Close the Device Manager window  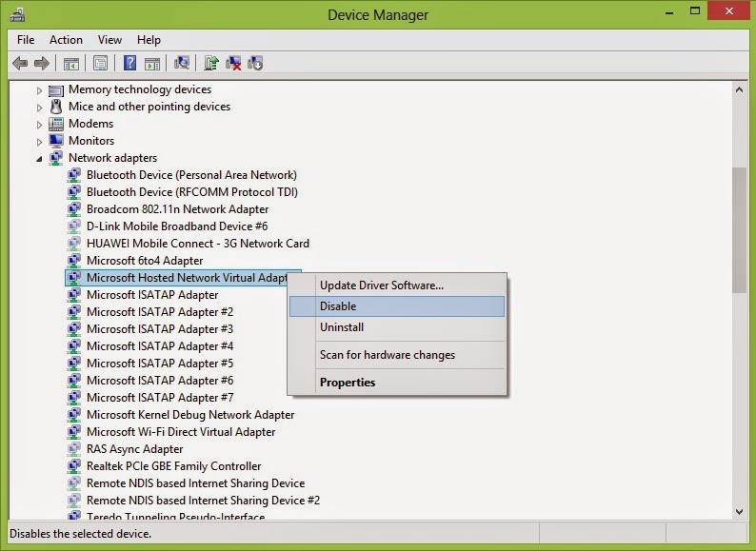click(x=728, y=11)
